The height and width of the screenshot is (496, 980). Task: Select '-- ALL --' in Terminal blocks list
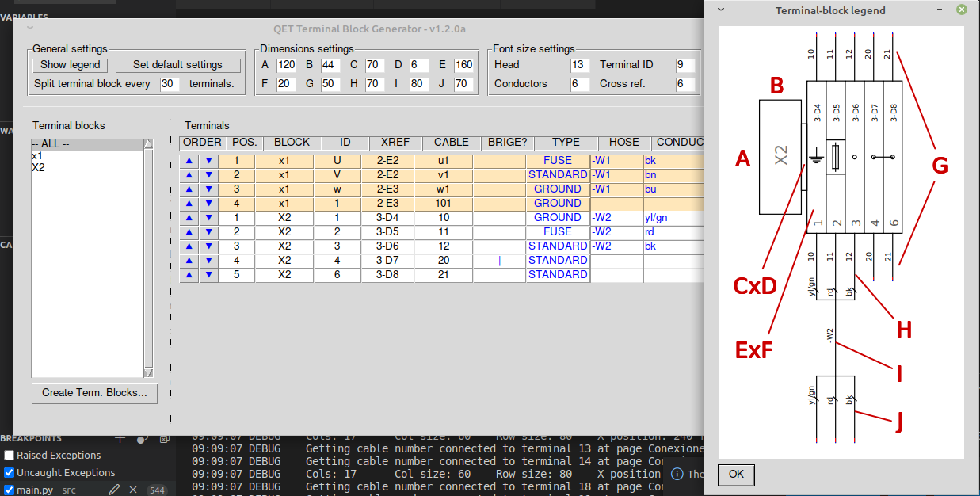(x=51, y=145)
